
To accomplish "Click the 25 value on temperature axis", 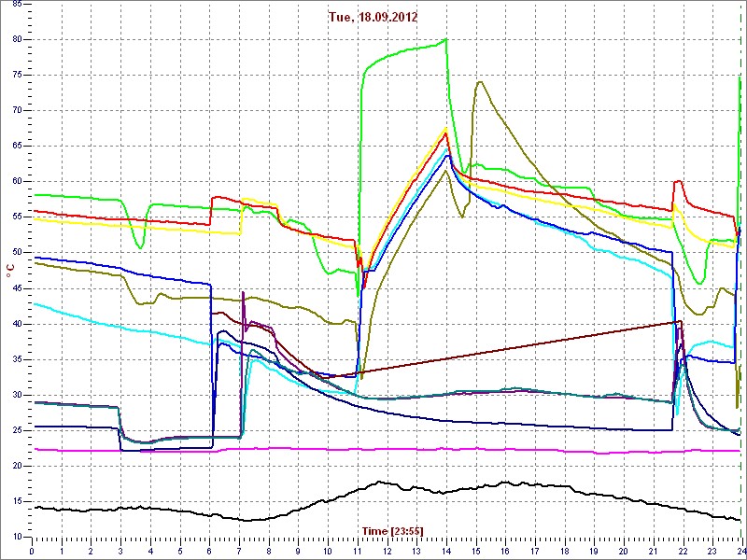I will point(17,430).
